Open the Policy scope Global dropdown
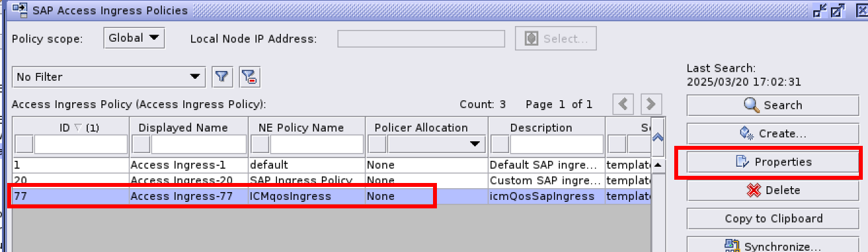Screen dimensions: 868x252 134,38
